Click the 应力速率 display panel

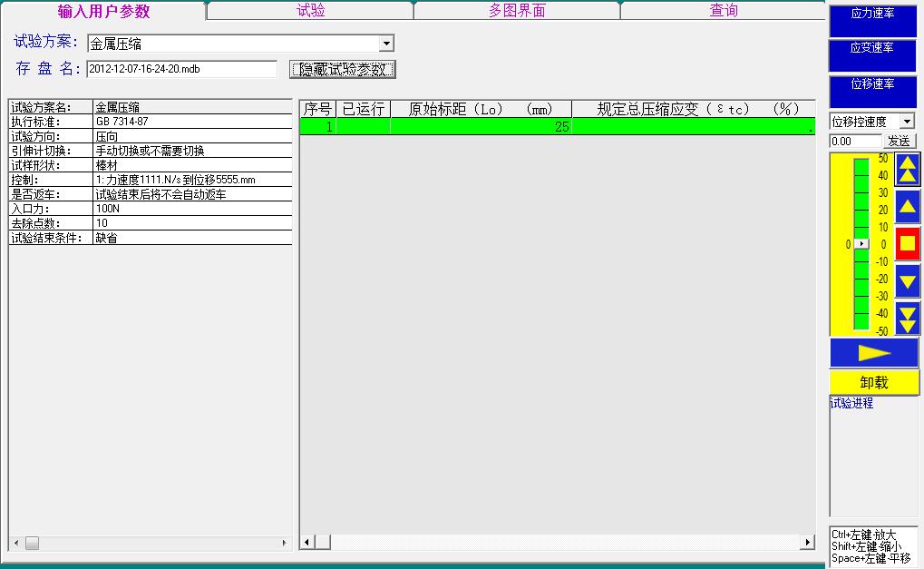872,21
